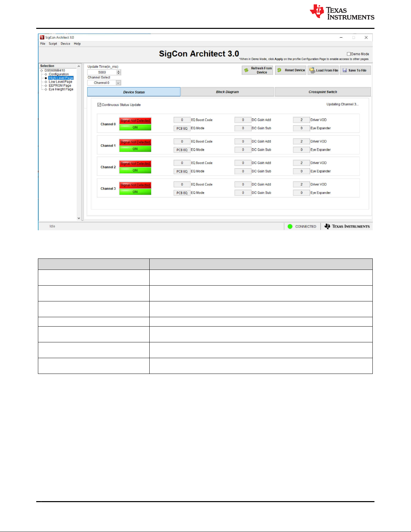Click Channel 1 Signal Not Detected indicator
The height and width of the screenshot is (532, 411).
(x=135, y=142)
